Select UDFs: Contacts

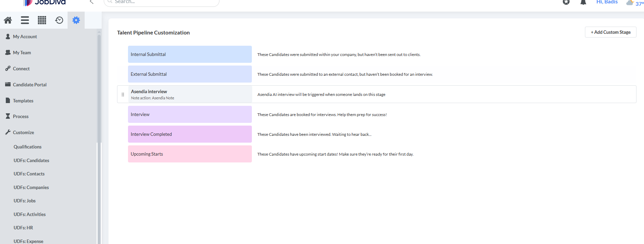29,174
